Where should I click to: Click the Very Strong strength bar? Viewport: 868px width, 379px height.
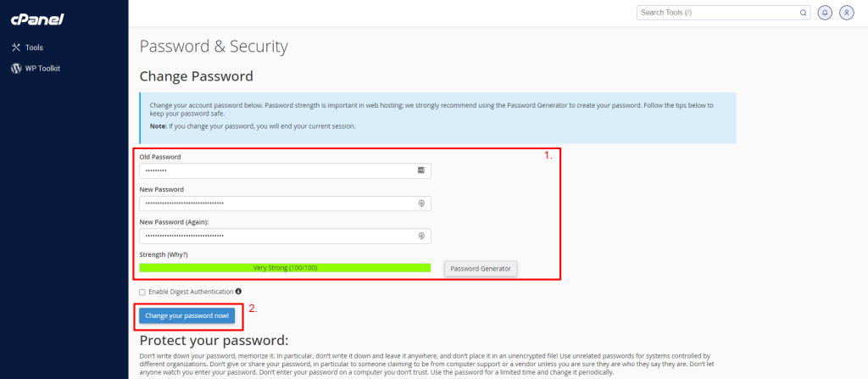285,268
